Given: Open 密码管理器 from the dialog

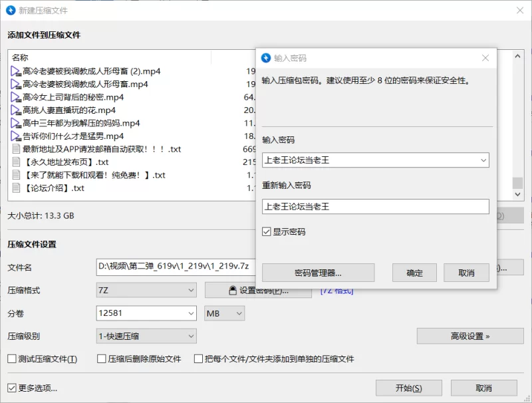Looking at the screenshot, I should click(x=318, y=273).
